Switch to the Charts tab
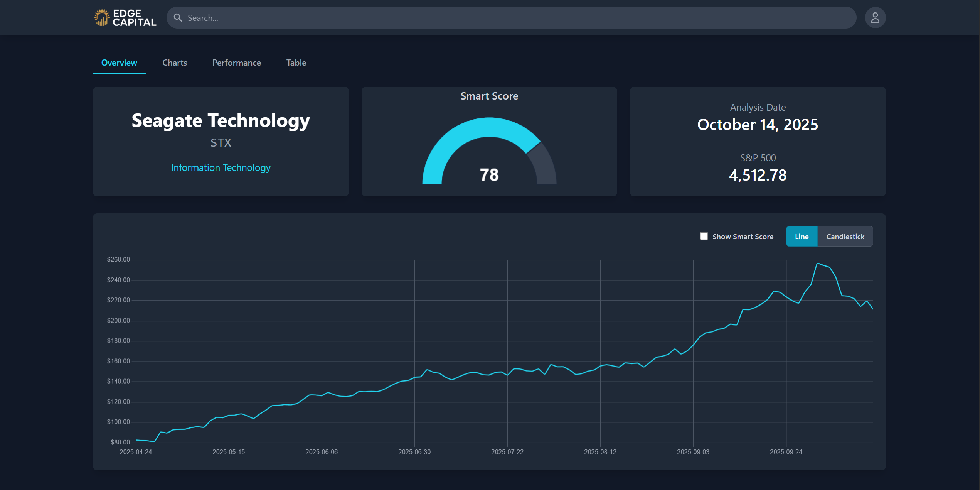 [x=174, y=63]
